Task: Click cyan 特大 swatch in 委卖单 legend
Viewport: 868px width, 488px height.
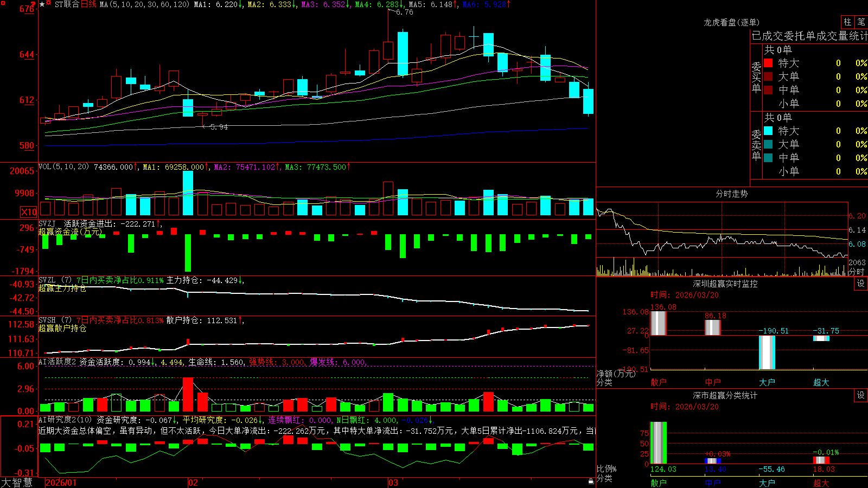Action: point(768,131)
